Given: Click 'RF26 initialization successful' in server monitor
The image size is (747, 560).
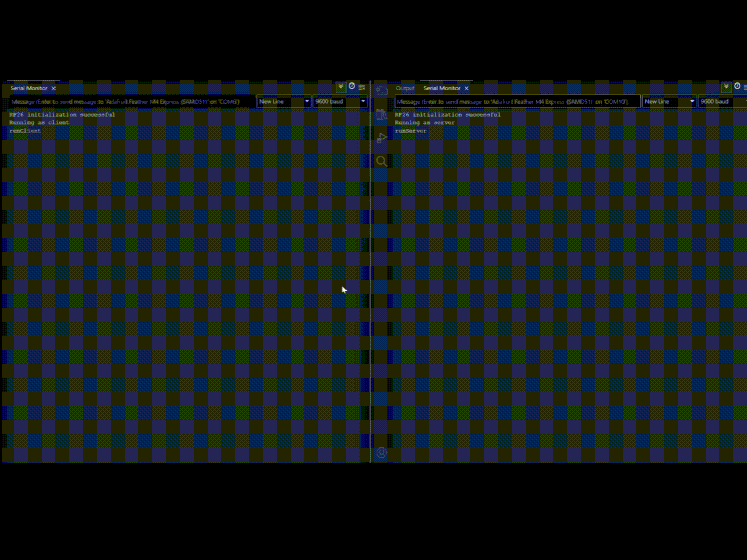Looking at the screenshot, I should (448, 115).
